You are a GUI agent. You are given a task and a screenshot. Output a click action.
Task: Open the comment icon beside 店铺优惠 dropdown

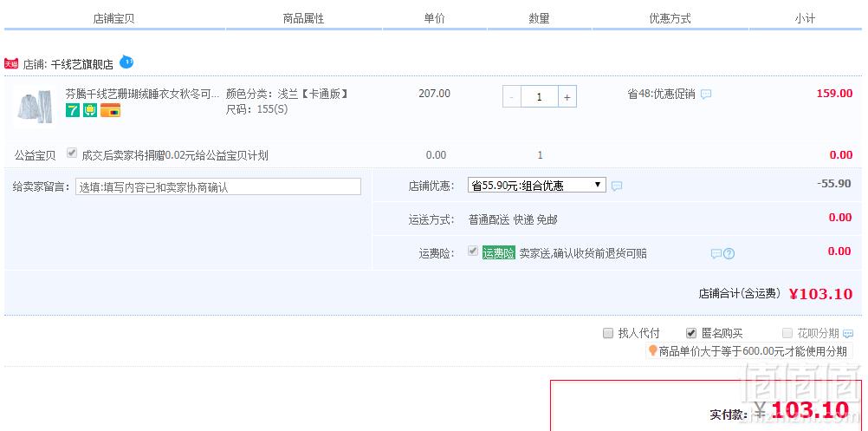pos(617,186)
